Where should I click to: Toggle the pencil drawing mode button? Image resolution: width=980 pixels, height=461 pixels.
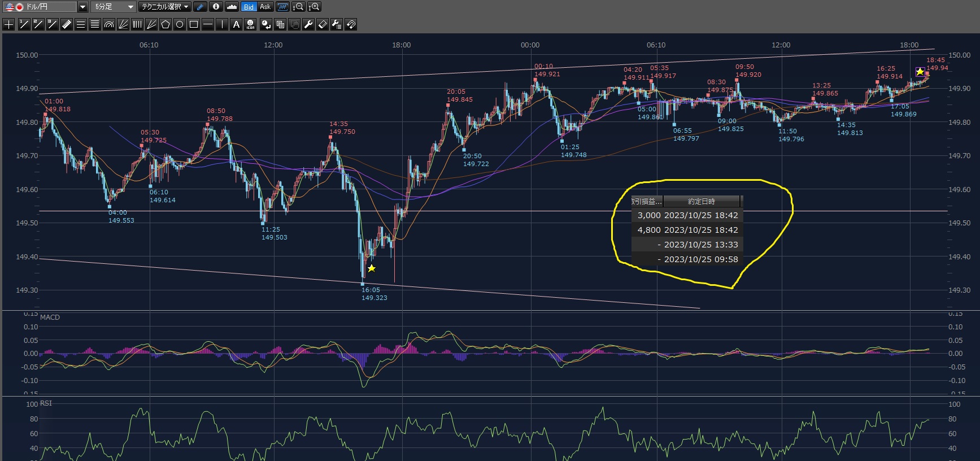coord(200,7)
